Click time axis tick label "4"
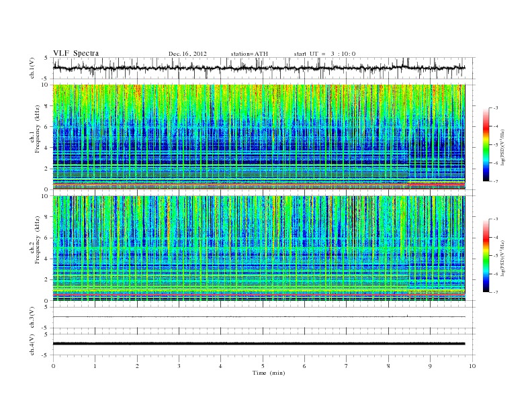Viewport: 532px width, 411px height. coord(221,366)
